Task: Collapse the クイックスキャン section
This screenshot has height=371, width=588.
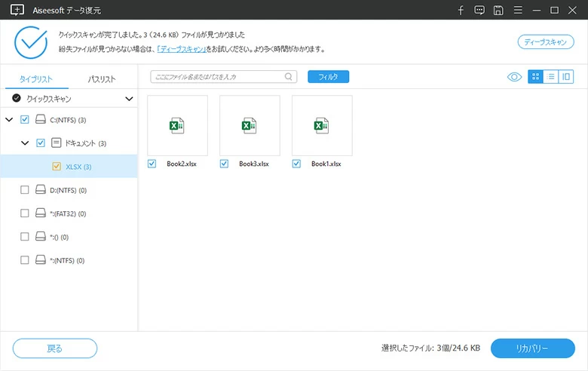Action: [129, 99]
